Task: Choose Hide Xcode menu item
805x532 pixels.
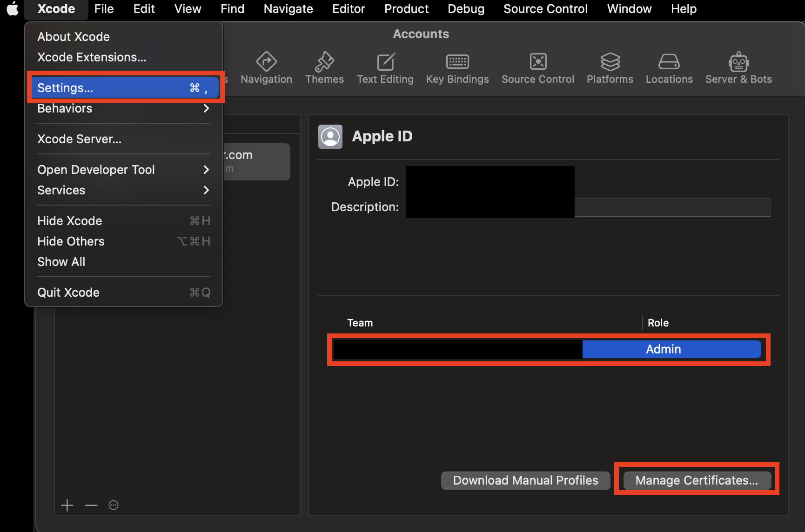Action: tap(123, 221)
